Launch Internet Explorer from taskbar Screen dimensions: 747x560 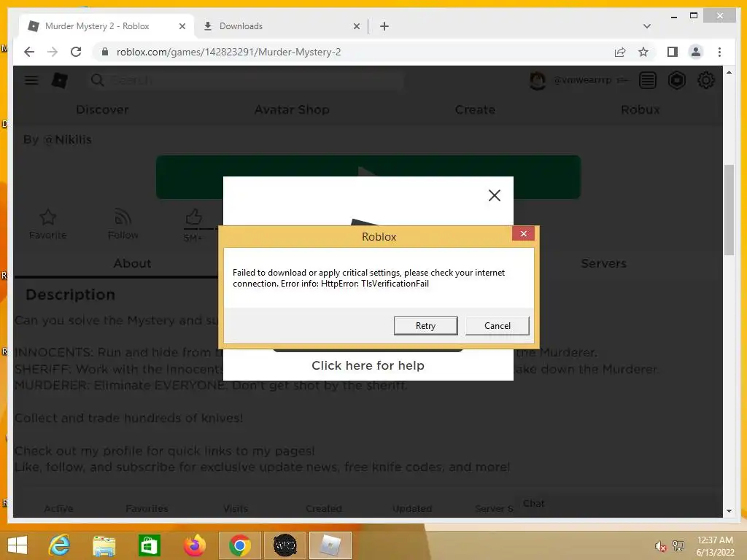[60, 545]
